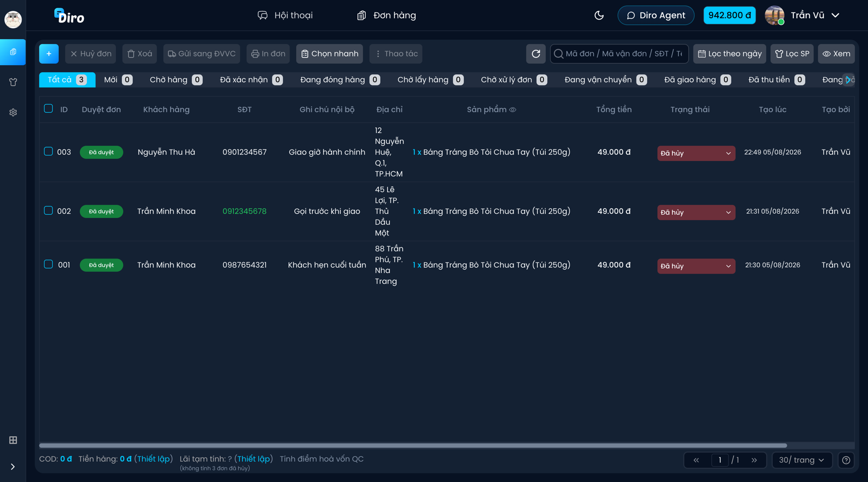Switch to the Tất cả tab
The image size is (868, 482).
tap(67, 80)
